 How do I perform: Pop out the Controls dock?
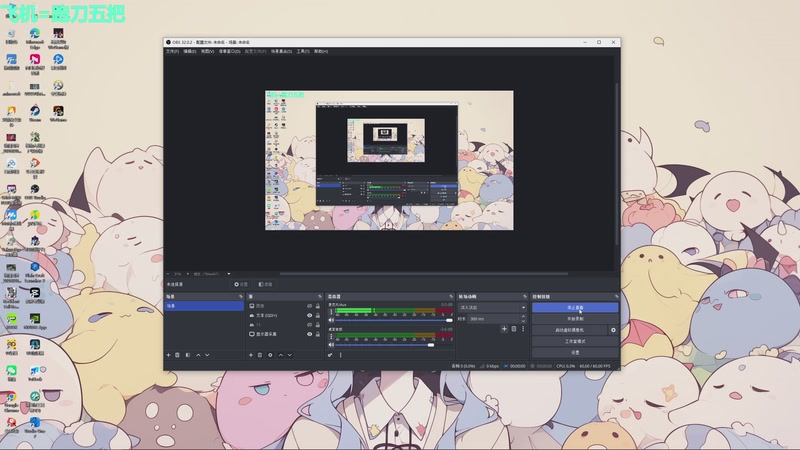(616, 296)
